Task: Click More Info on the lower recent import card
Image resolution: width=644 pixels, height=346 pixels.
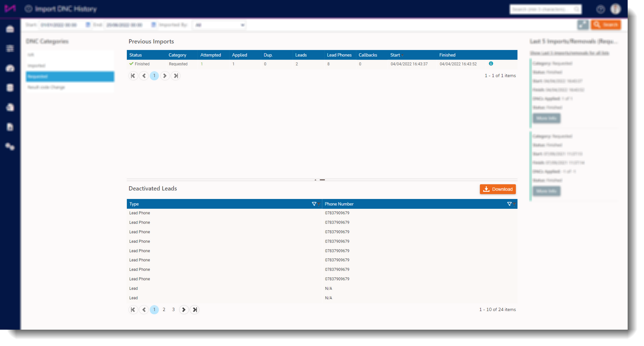Action: (x=547, y=191)
